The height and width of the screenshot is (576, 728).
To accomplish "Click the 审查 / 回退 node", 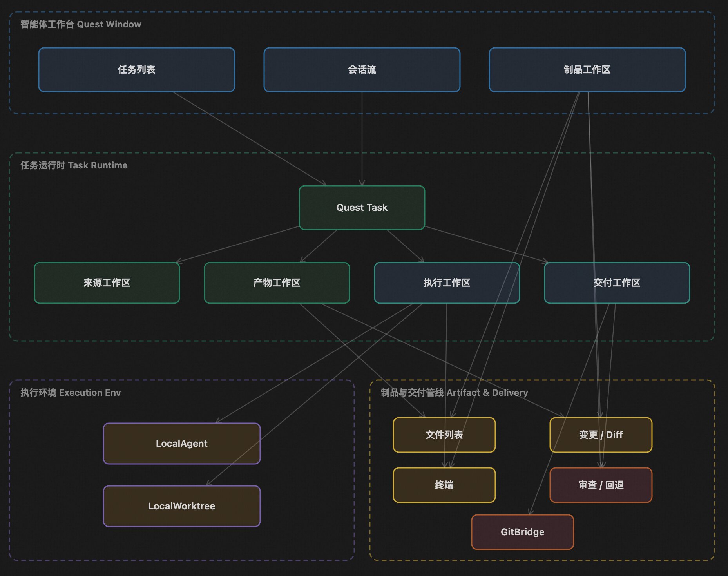I will tap(601, 485).
